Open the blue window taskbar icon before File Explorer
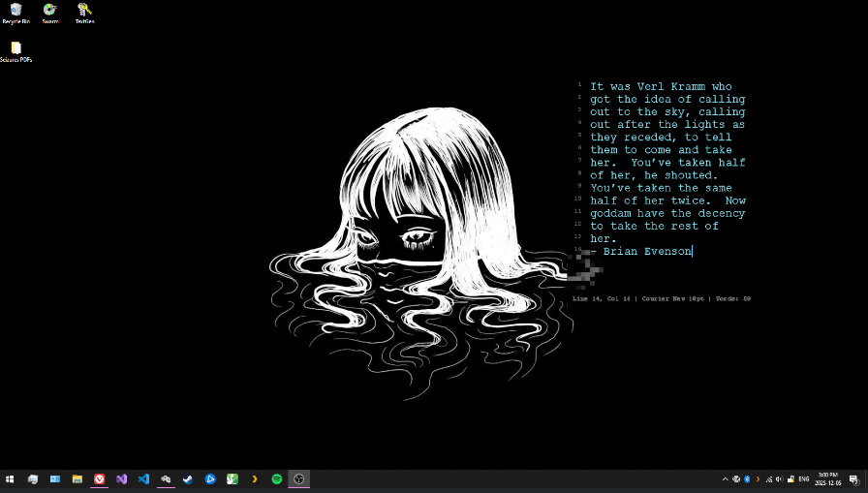 point(55,479)
